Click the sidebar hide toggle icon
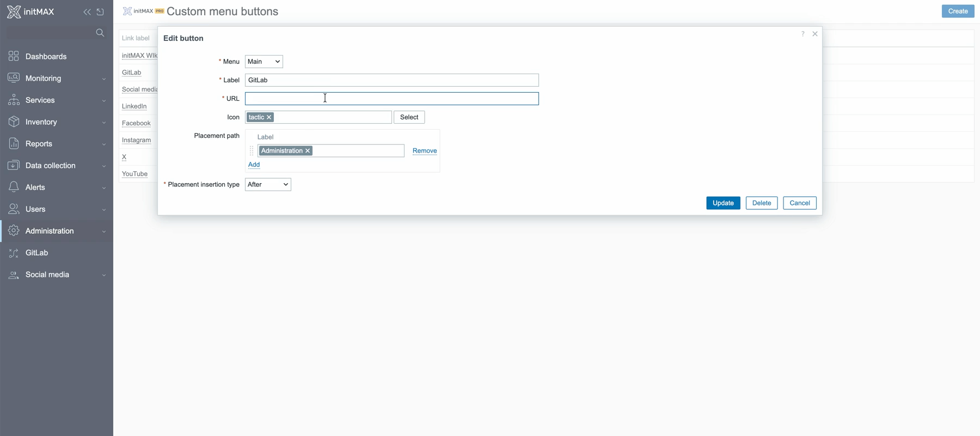 101,12
